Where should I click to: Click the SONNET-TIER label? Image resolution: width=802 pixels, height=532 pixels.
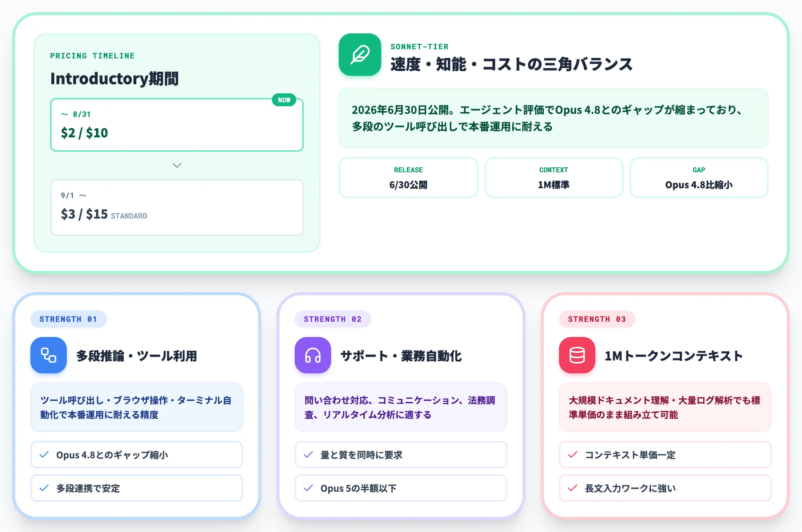coord(420,47)
